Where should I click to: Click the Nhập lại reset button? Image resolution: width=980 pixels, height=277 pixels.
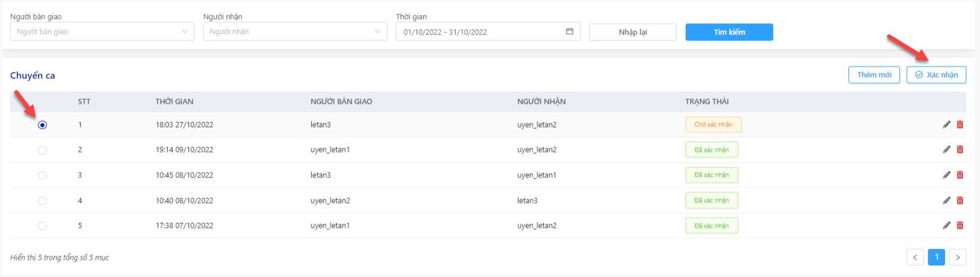(x=633, y=32)
